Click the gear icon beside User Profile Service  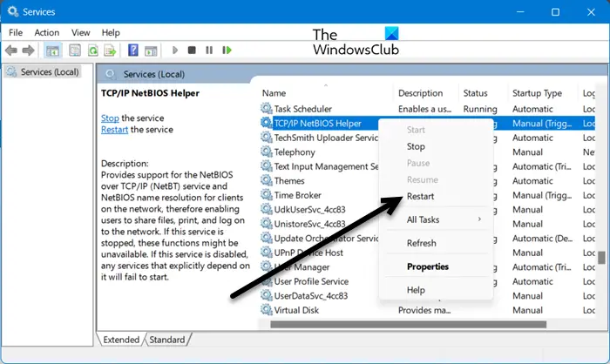tap(267, 281)
